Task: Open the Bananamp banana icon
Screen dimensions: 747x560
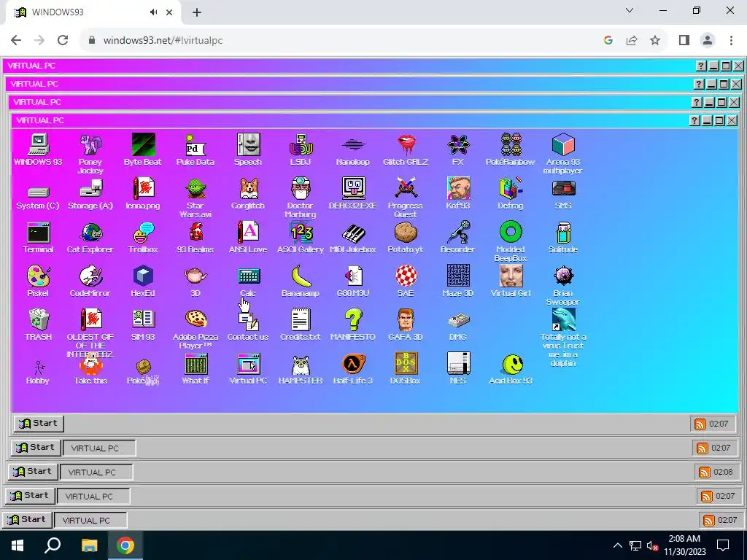Action: pos(301,281)
